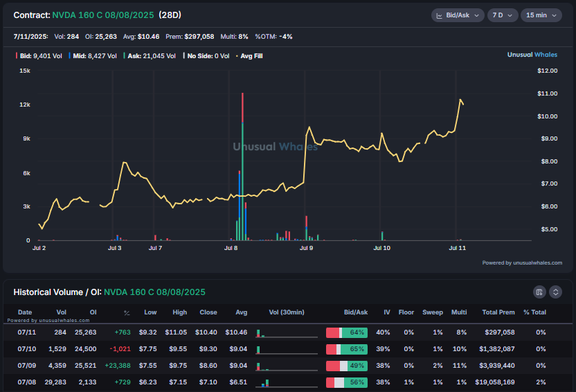Image resolution: width=576 pixels, height=392 pixels.
Task: Select the 07/10 date row
Action: 288,349
